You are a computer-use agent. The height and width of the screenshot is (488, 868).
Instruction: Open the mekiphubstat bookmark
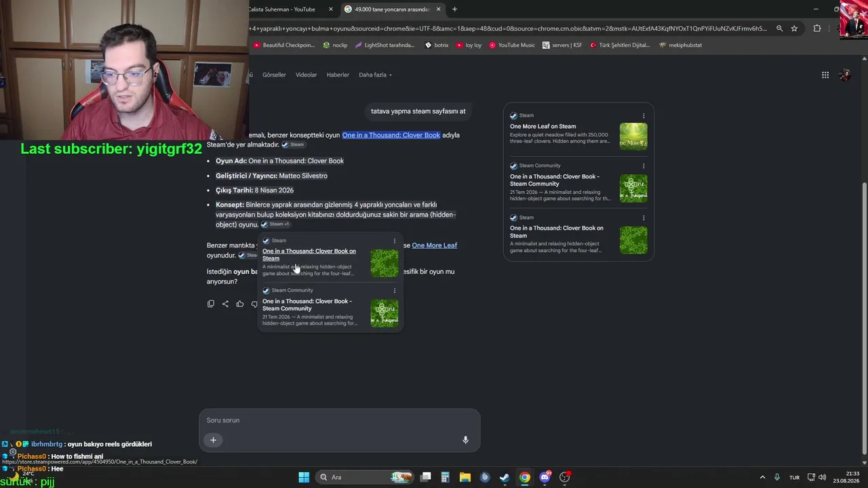pos(680,45)
